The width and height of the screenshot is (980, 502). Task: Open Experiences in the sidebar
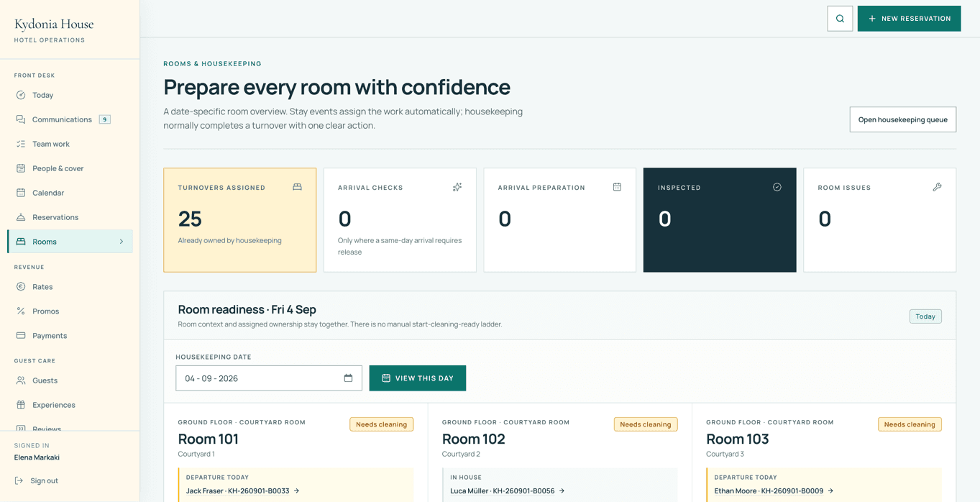coord(70,405)
